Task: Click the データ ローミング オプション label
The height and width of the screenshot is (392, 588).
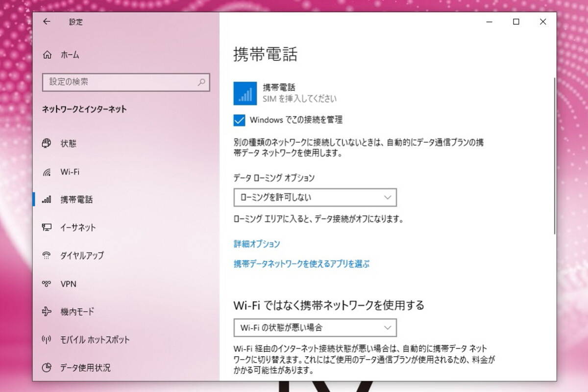Action: (x=274, y=178)
